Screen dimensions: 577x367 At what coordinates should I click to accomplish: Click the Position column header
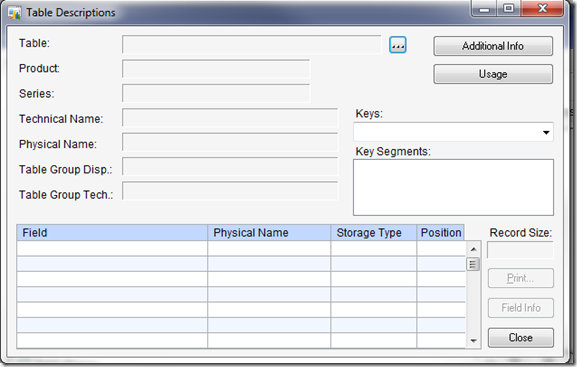(x=440, y=233)
